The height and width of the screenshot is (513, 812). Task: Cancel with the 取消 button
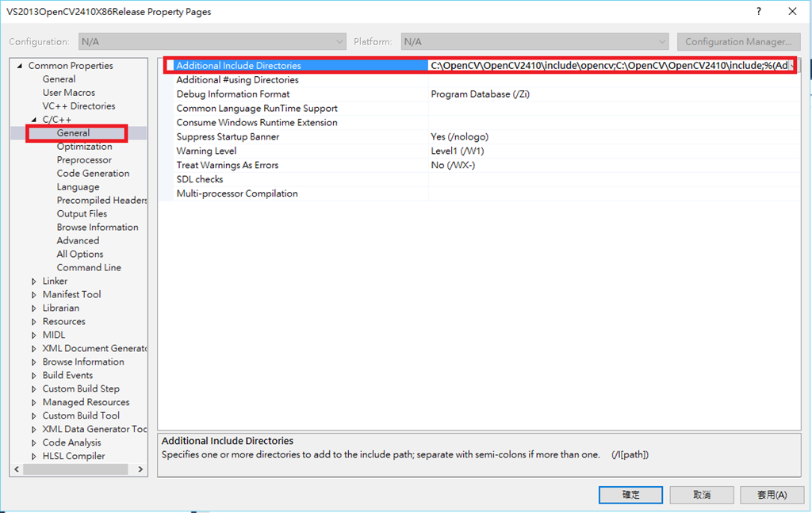702,495
